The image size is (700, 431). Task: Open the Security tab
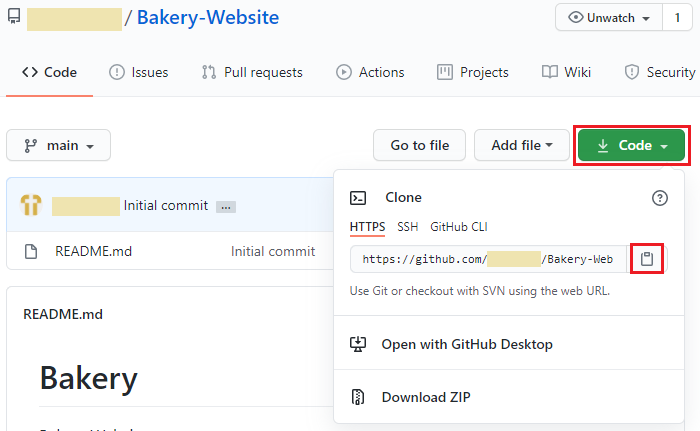(660, 72)
